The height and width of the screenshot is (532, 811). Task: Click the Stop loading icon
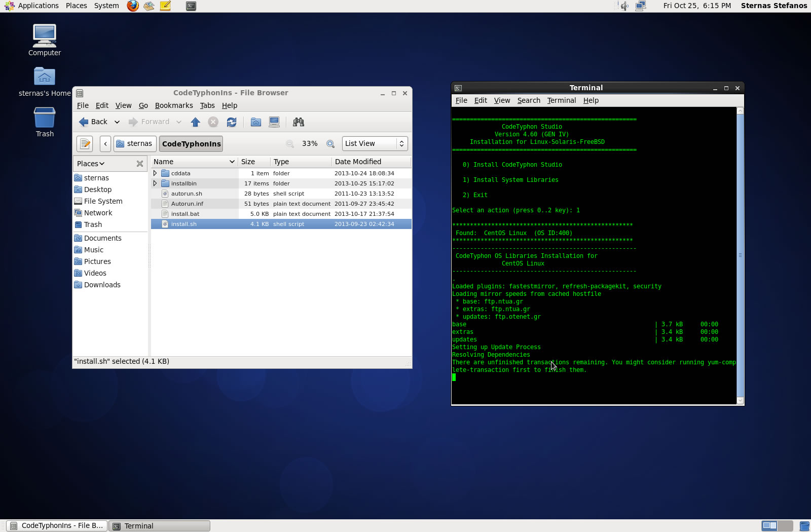(x=213, y=122)
